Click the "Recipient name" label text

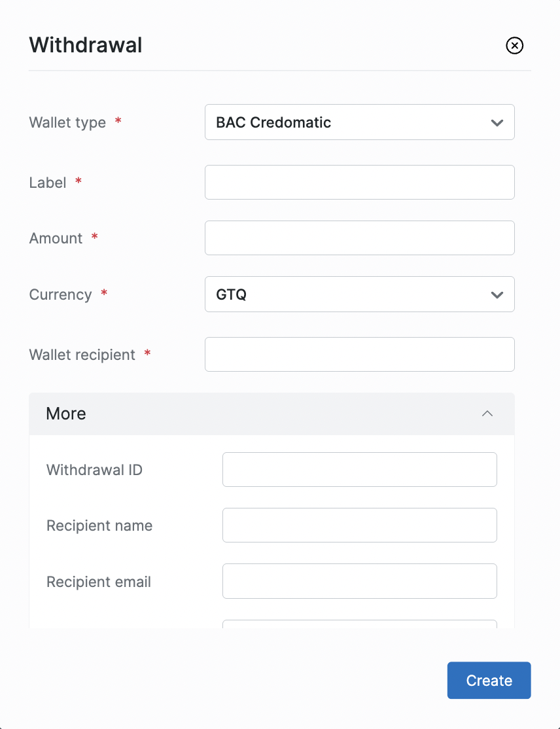[99, 525]
